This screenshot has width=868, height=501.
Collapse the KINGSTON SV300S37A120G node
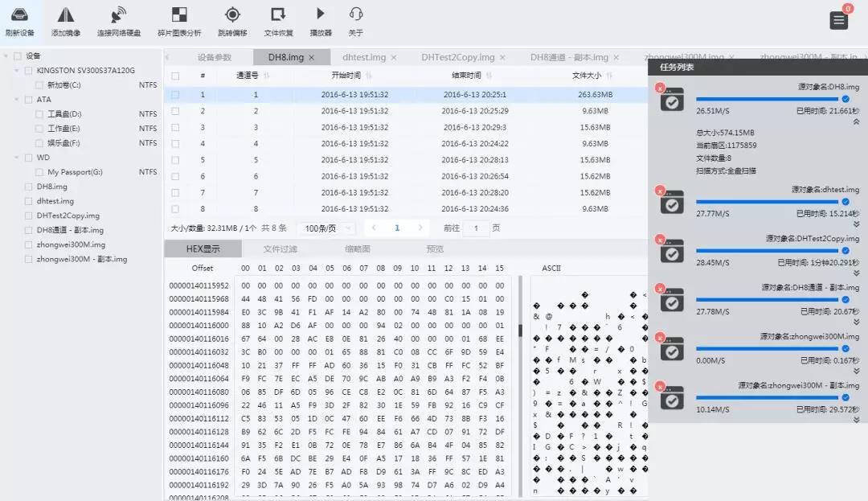coord(17,70)
